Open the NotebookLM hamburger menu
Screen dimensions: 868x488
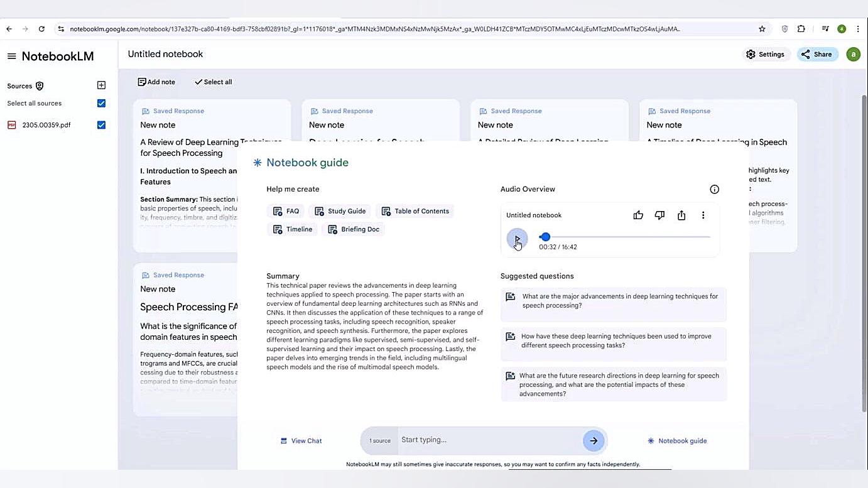point(11,56)
